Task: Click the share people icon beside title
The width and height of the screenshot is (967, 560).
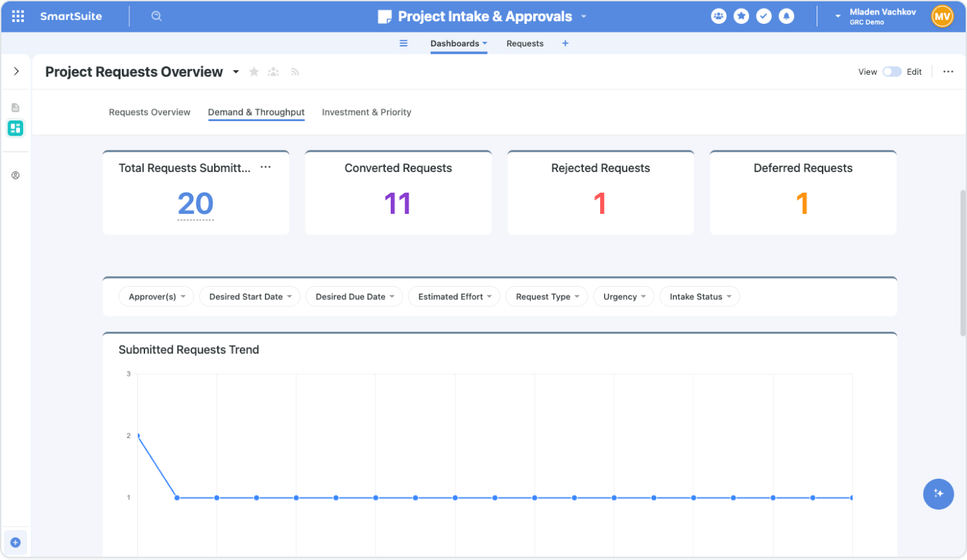Action: point(274,71)
